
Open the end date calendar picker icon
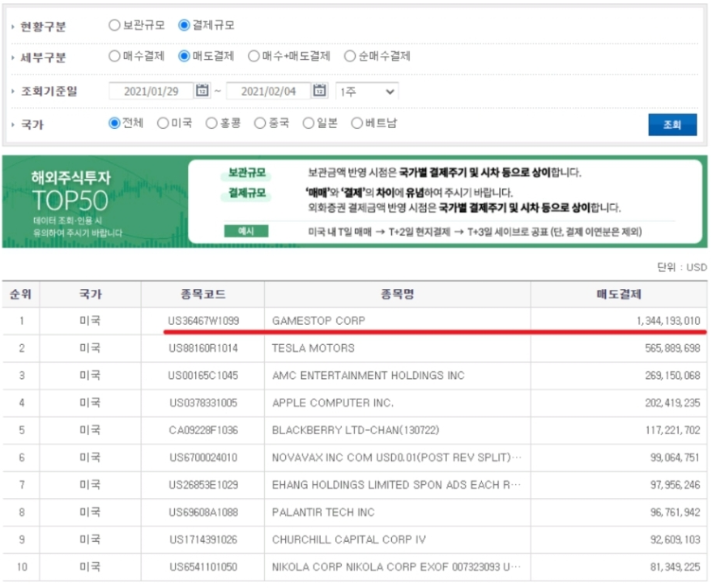pyautogui.click(x=319, y=91)
